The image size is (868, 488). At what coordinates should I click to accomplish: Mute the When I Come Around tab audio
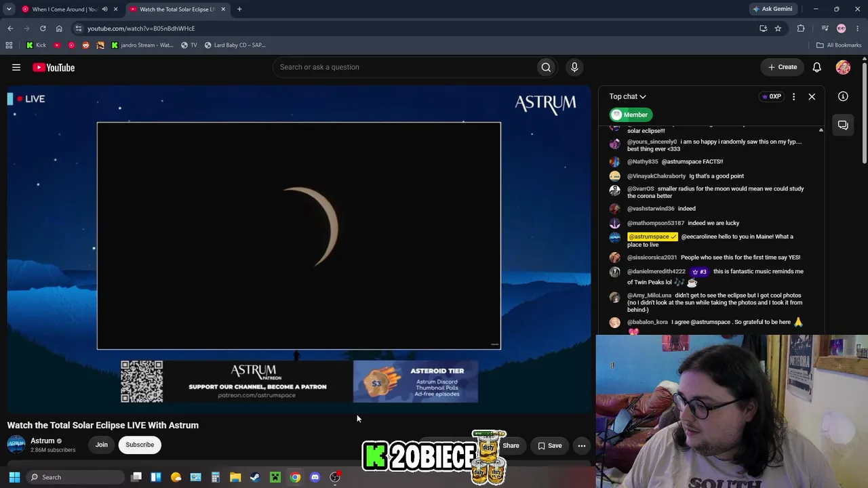tap(104, 9)
